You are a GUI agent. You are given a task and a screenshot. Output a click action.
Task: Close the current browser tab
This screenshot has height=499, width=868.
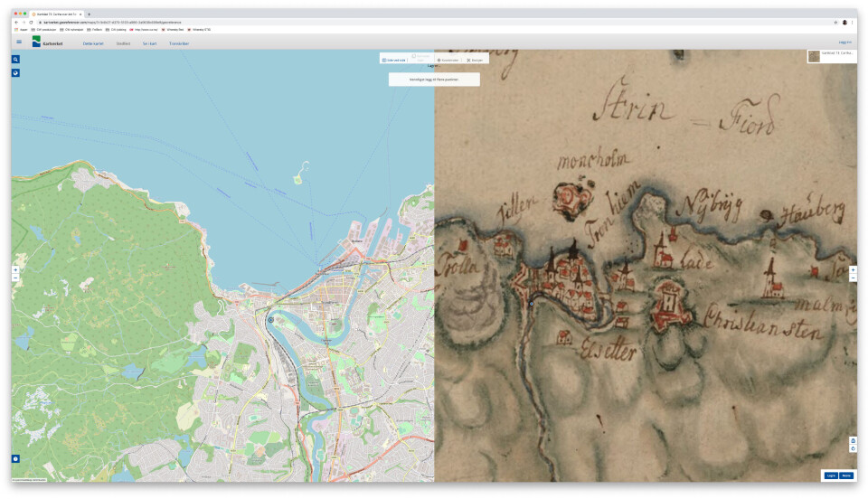pyautogui.click(x=80, y=14)
